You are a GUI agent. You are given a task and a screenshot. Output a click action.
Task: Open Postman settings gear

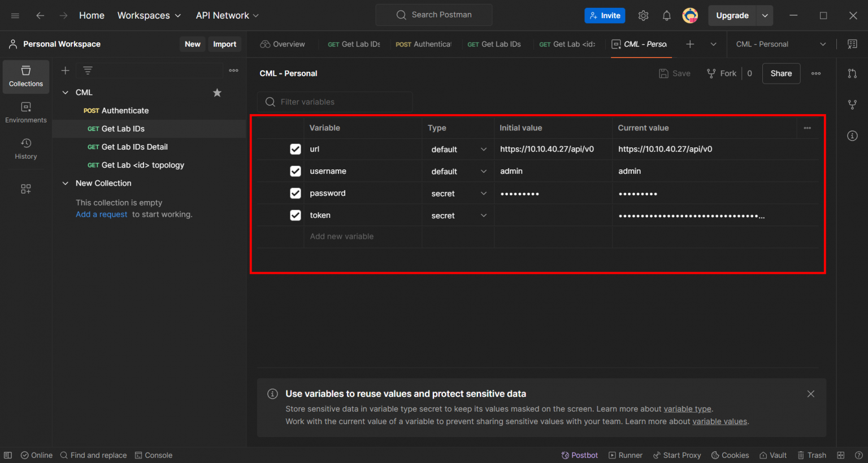[x=643, y=15]
